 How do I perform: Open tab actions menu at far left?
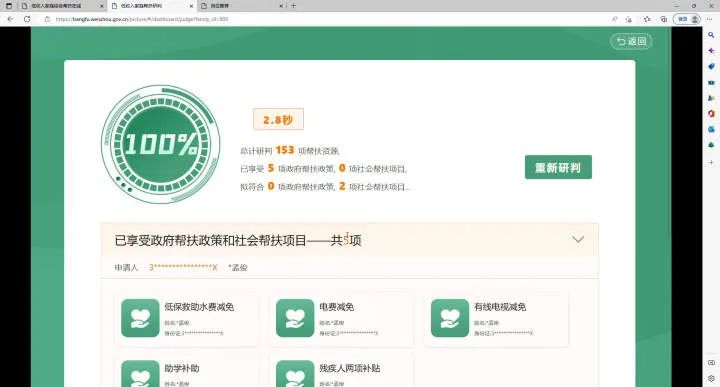pyautogui.click(x=9, y=6)
